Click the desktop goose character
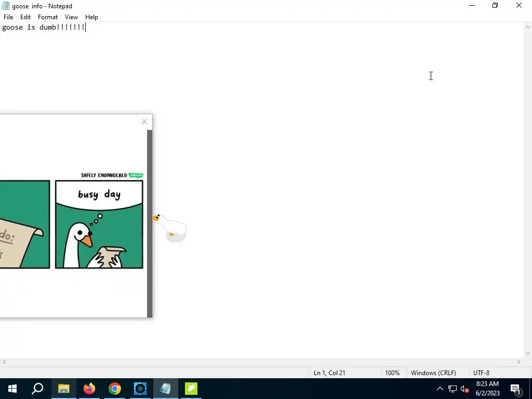 (x=170, y=228)
